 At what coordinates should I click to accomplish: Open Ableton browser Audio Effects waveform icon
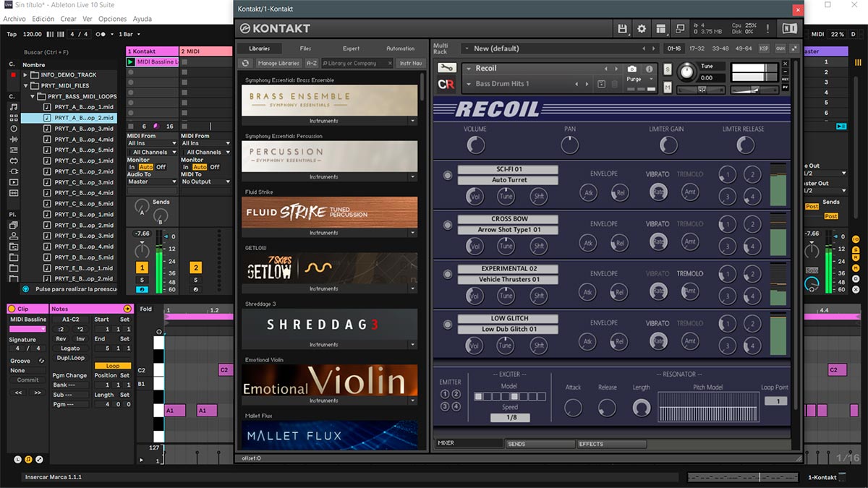[x=14, y=140]
